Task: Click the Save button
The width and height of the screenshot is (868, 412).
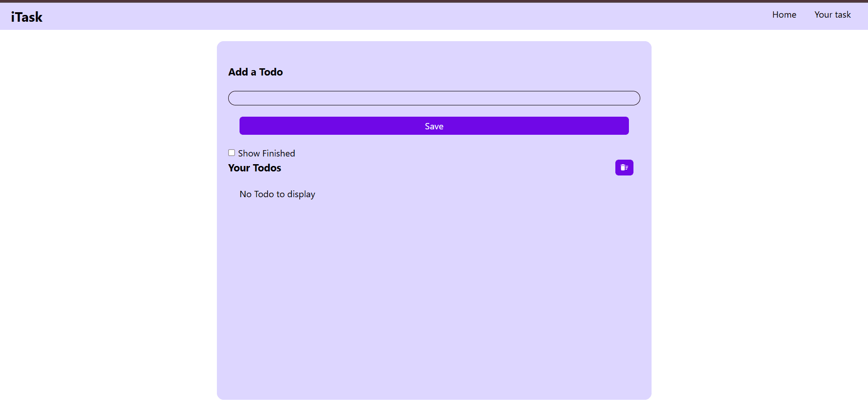Action: pyautogui.click(x=434, y=126)
